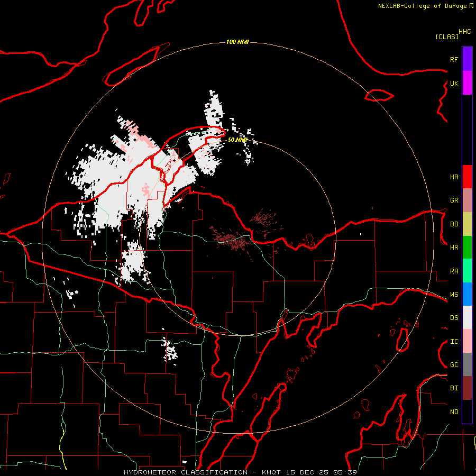This screenshot has height=476, width=476.
Task: Click the "HR" legend label
Action: pos(454,248)
